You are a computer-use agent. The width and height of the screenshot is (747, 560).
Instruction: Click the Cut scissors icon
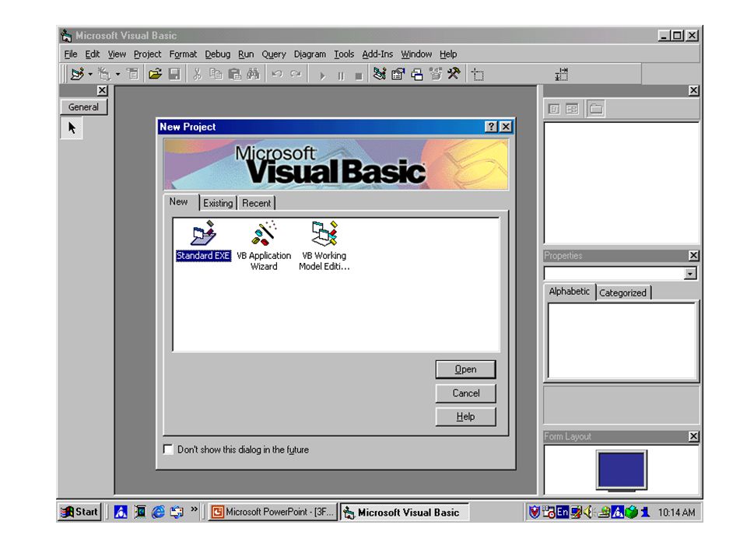coord(197,74)
